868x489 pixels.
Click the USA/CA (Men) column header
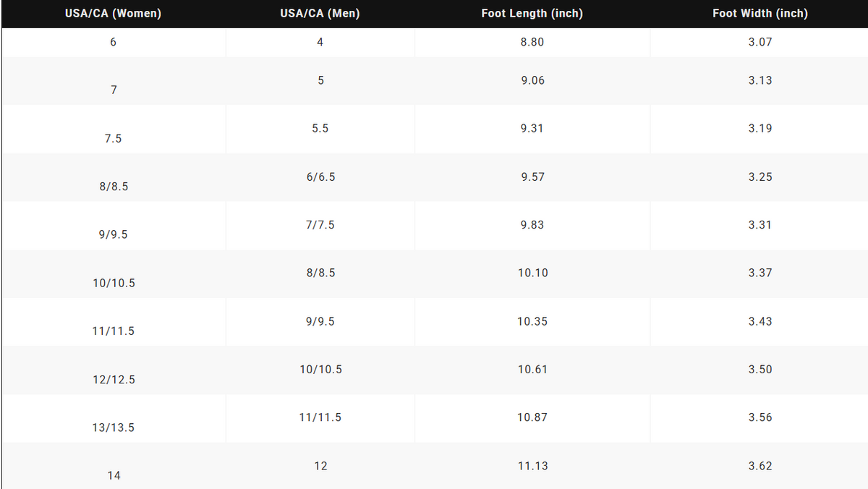pos(320,14)
